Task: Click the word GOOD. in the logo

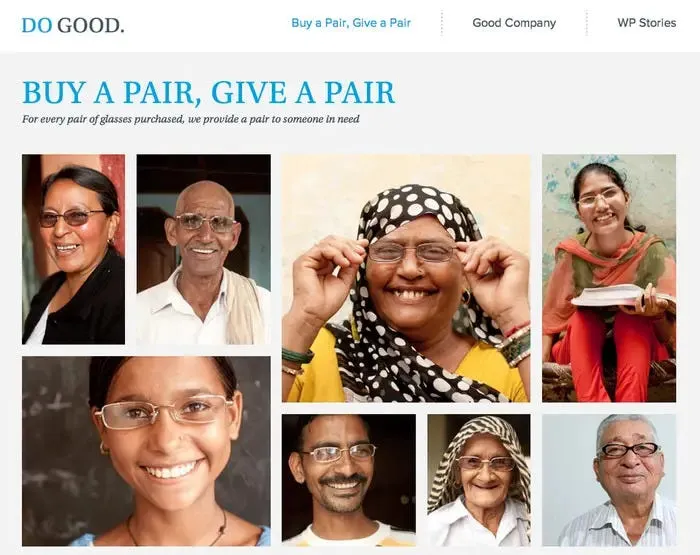Action: click(91, 25)
